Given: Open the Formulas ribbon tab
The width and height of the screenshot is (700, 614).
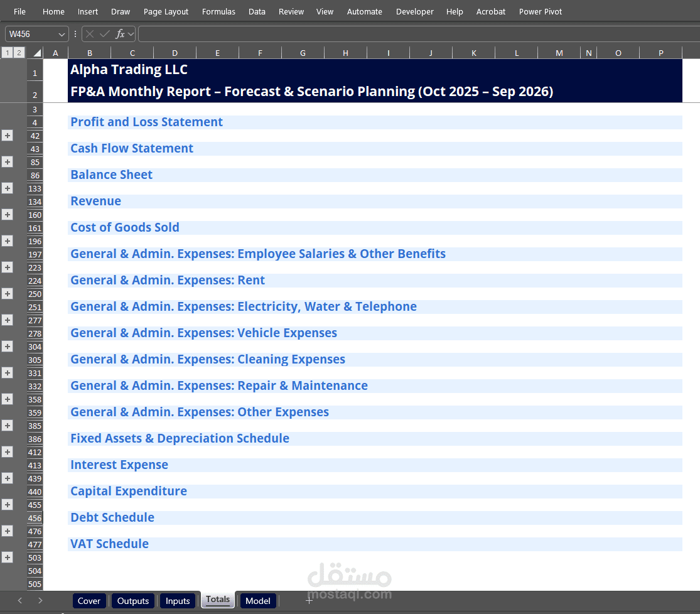Looking at the screenshot, I should tap(218, 11).
